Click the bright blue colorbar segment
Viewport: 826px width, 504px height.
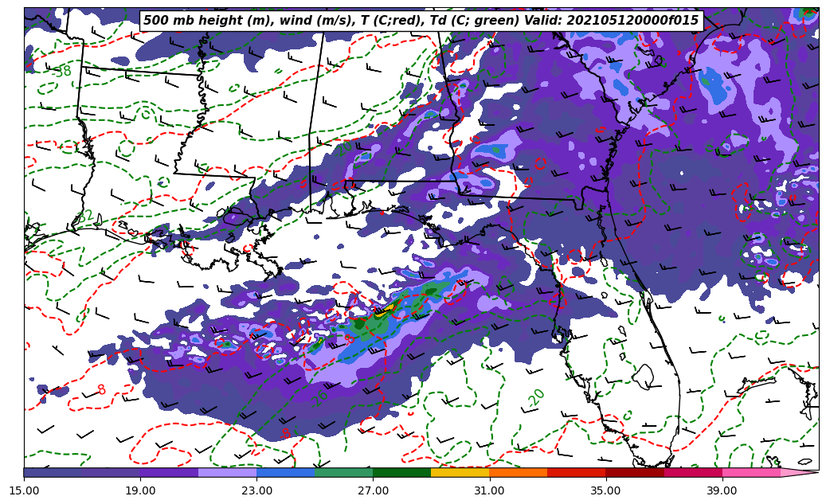point(285,472)
